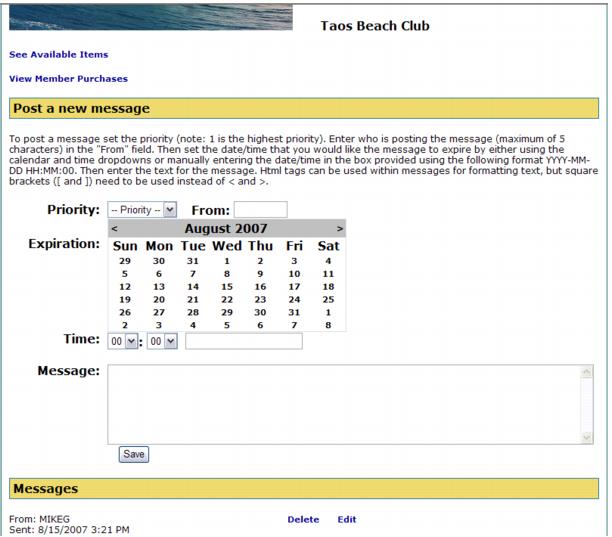Edit the message from MIKEG
The height and width of the screenshot is (537, 612).
pos(347,519)
